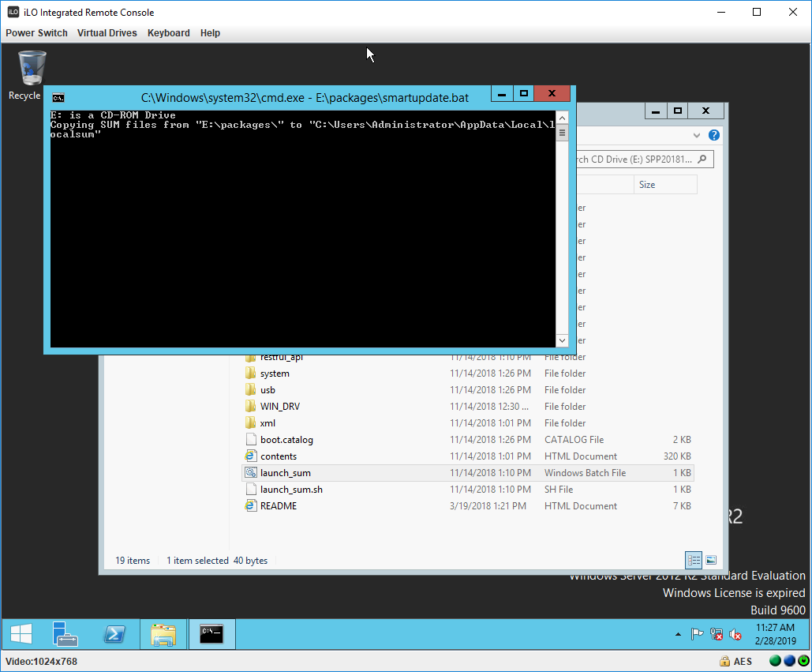
Task: Focus the Search CD Drive (E:) box
Action: (645, 159)
